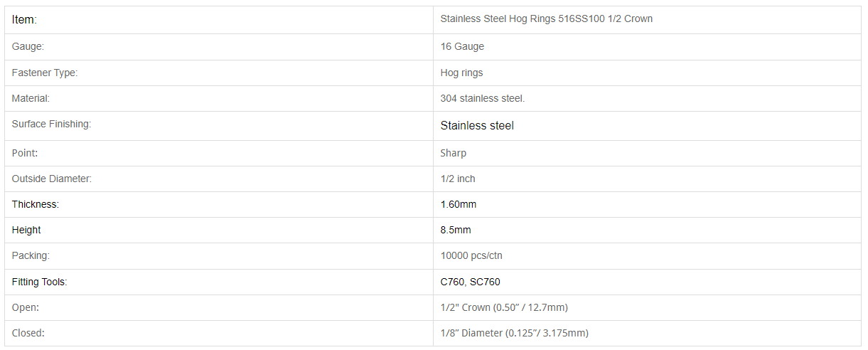Select the Hog rings value
Screen dimensions: 868x350
click(x=461, y=73)
